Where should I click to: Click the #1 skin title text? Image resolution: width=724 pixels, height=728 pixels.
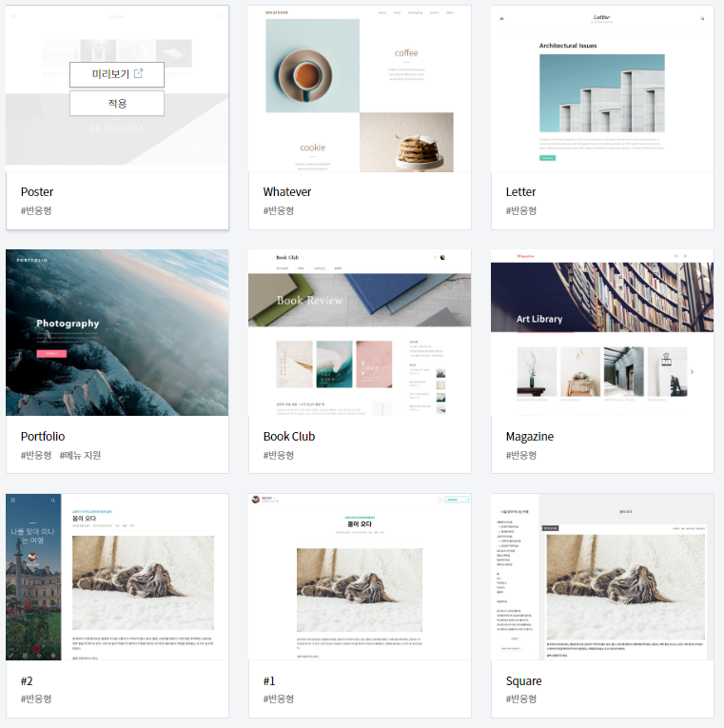[269, 681]
